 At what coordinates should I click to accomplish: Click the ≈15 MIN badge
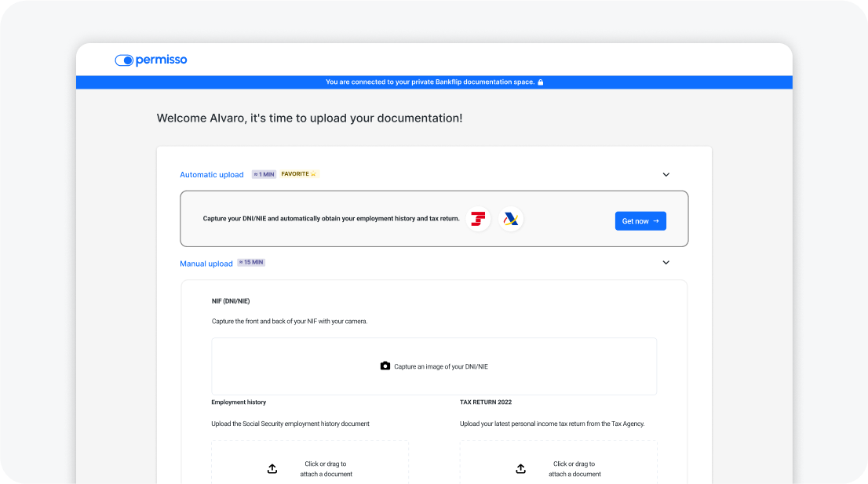(x=251, y=262)
